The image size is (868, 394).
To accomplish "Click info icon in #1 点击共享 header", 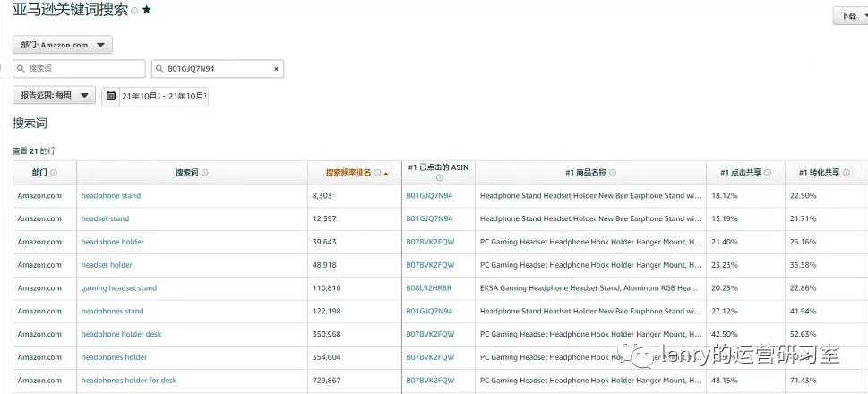I will coord(768,173).
